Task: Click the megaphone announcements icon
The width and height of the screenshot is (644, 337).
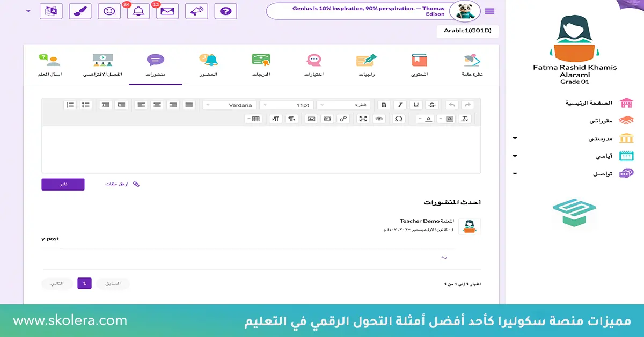Action: coord(196,11)
